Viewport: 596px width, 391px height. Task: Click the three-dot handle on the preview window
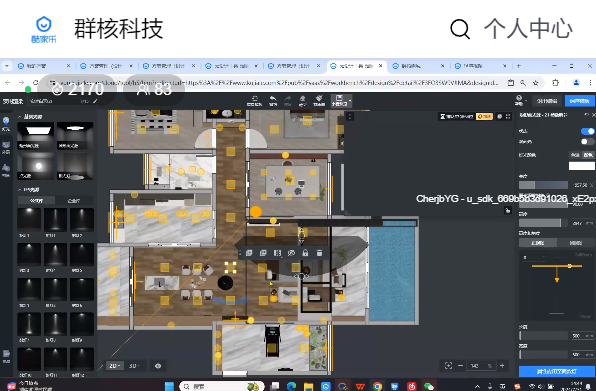[350, 116]
